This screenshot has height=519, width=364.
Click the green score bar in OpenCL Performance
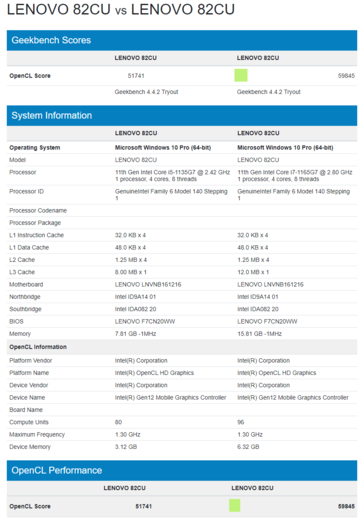(235, 506)
